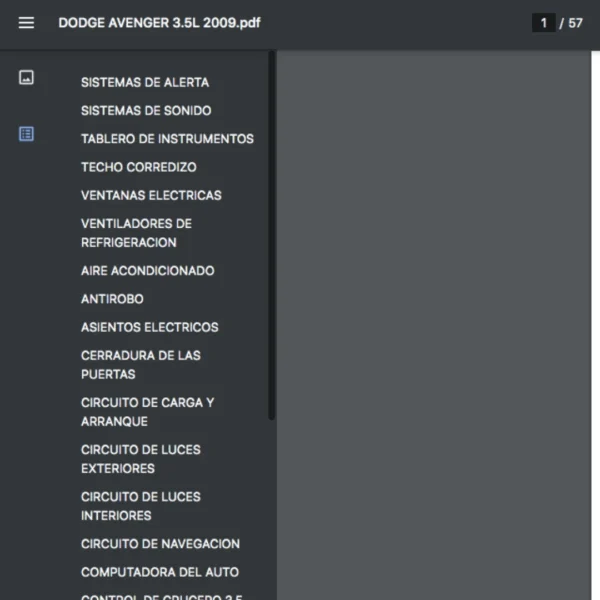This screenshot has width=600, height=600.
Task: Open the ASIENTOS ELECTRICOS bookmark
Action: click(149, 327)
